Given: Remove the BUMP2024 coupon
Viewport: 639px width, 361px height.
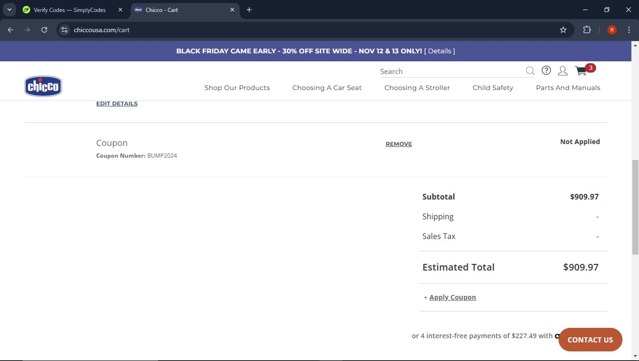Looking at the screenshot, I should click(x=399, y=144).
